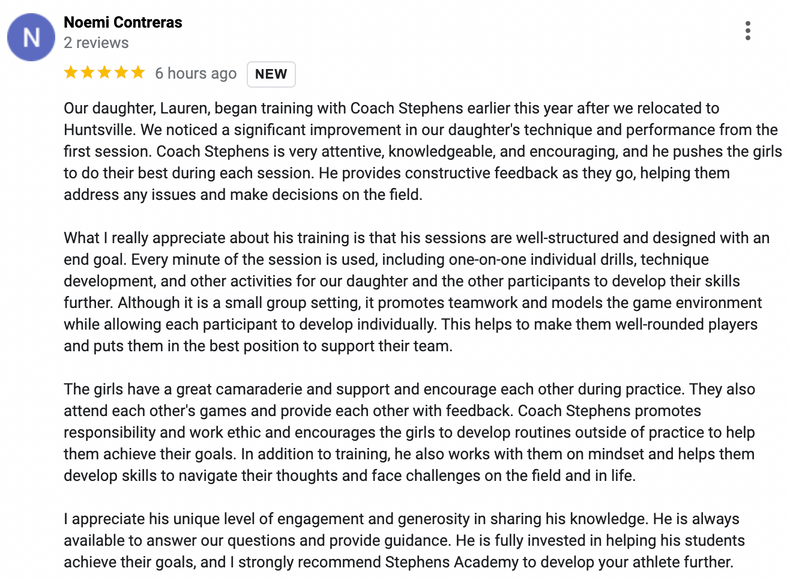This screenshot has height=580, width=790.
Task: Click the paragraph starting "Our daughter, Lauren"
Action: (x=420, y=151)
